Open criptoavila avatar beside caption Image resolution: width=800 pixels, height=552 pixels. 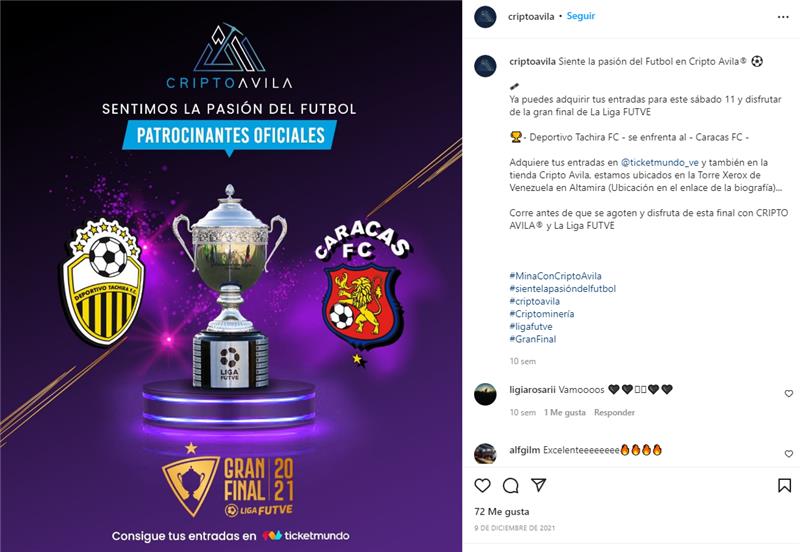click(485, 66)
